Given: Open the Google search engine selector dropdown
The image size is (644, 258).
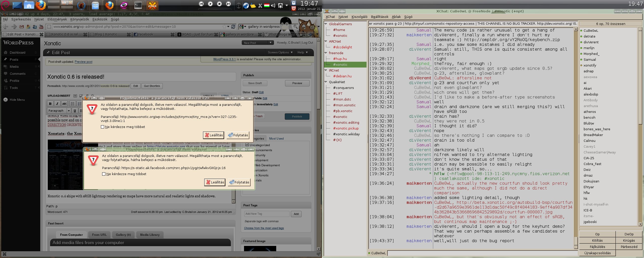Looking at the screenshot, I should (243, 26).
